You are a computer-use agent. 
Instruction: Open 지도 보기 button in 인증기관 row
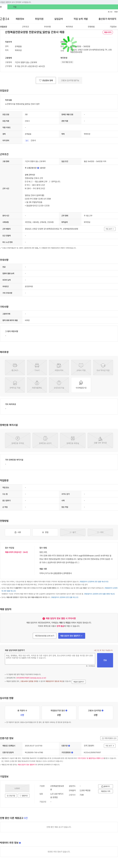point(110,746)
